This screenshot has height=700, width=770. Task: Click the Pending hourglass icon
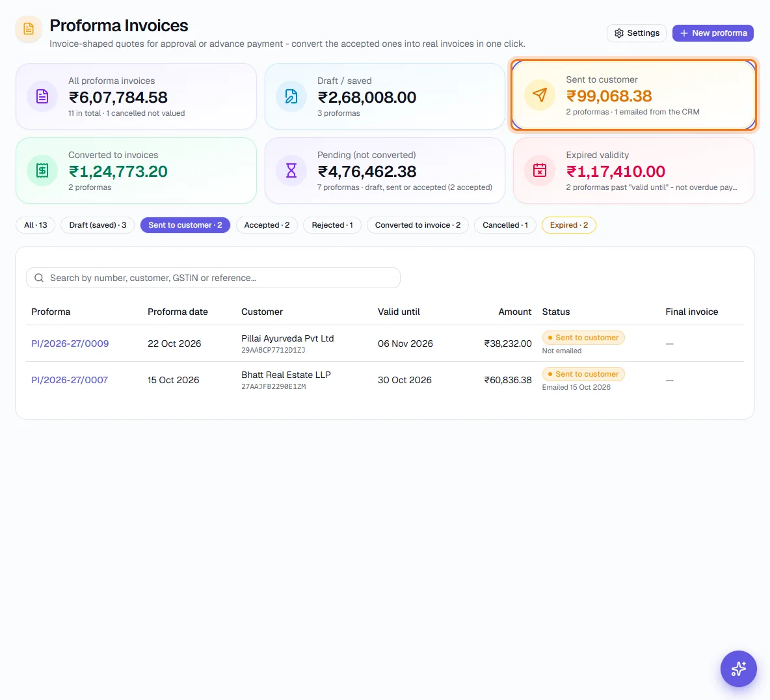click(291, 170)
